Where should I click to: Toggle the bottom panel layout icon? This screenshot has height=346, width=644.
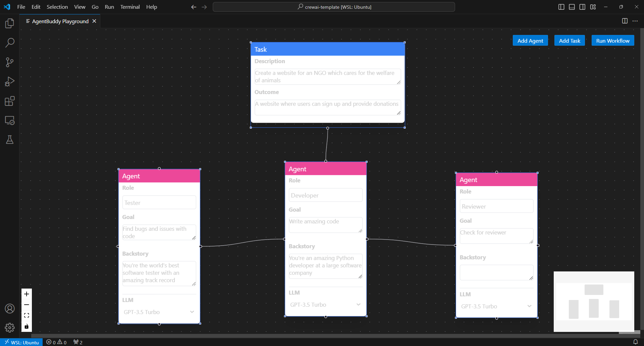pyautogui.click(x=572, y=7)
